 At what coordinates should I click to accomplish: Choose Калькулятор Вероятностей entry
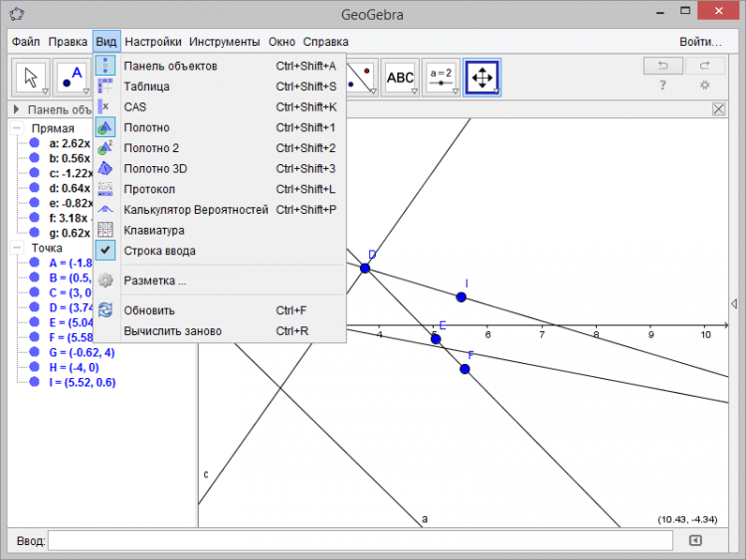(x=220, y=209)
